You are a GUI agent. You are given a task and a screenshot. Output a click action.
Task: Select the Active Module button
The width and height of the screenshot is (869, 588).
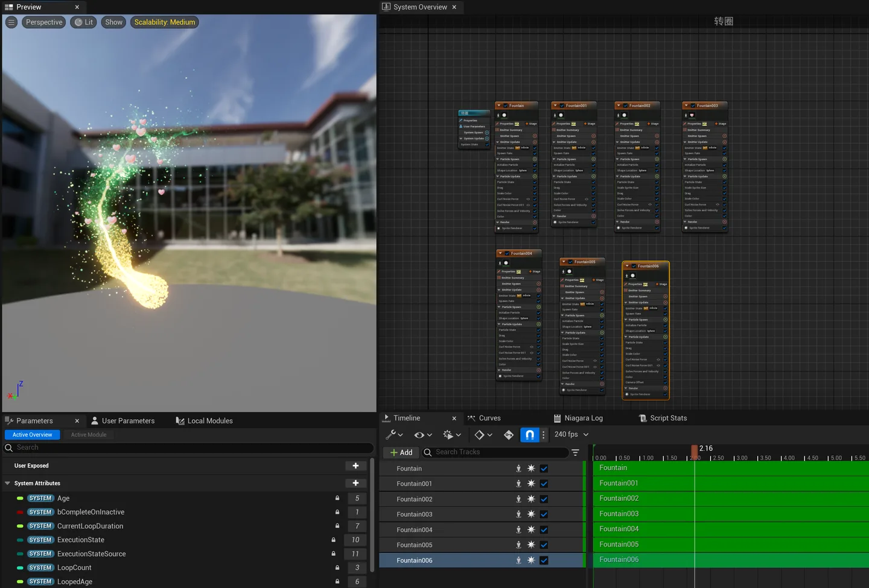click(x=89, y=435)
